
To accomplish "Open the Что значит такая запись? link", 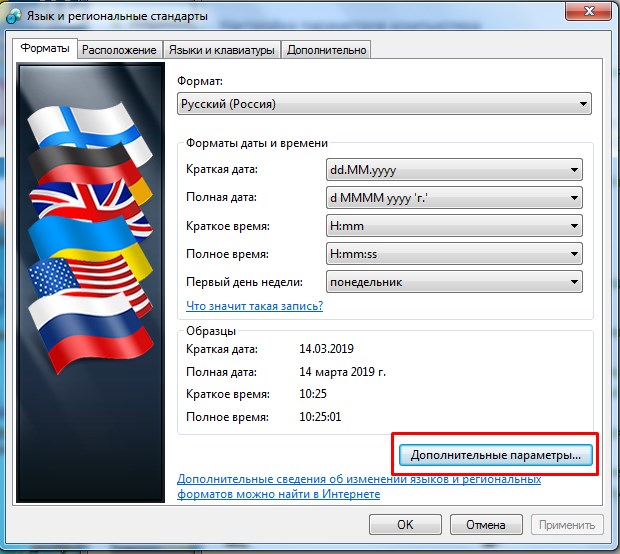I will [254, 306].
